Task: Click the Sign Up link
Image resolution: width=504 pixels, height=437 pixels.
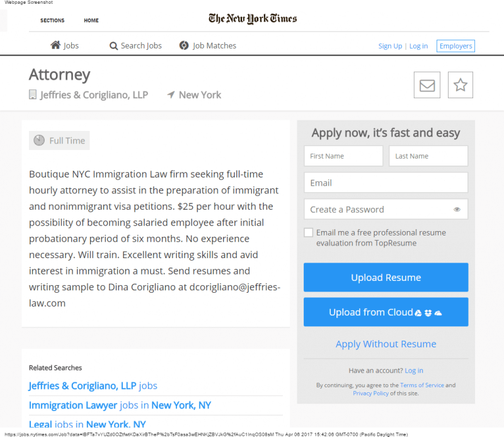Action: point(390,46)
